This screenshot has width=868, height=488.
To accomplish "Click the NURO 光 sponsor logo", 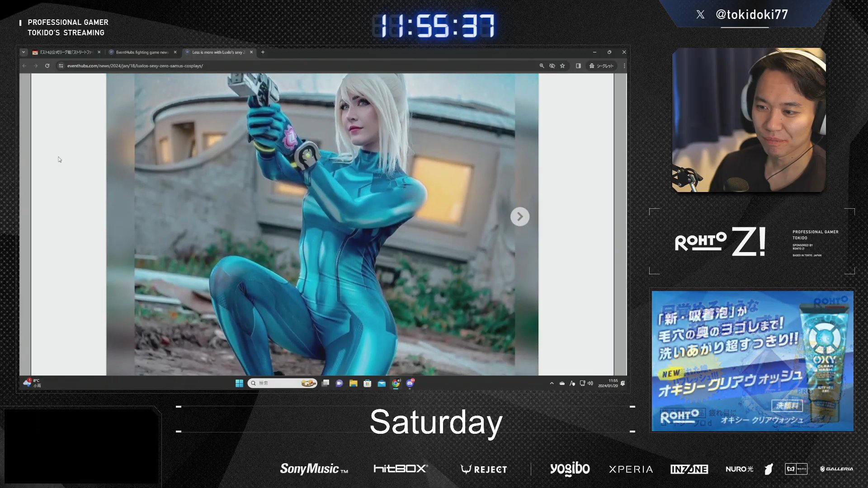I will click(x=740, y=469).
